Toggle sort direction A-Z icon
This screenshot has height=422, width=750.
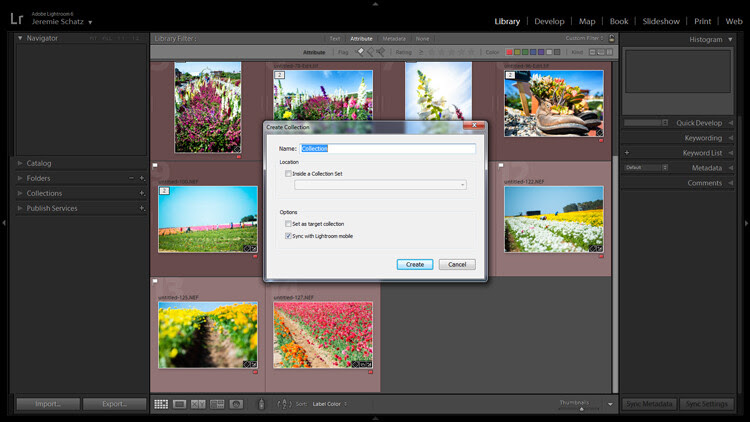tap(284, 404)
